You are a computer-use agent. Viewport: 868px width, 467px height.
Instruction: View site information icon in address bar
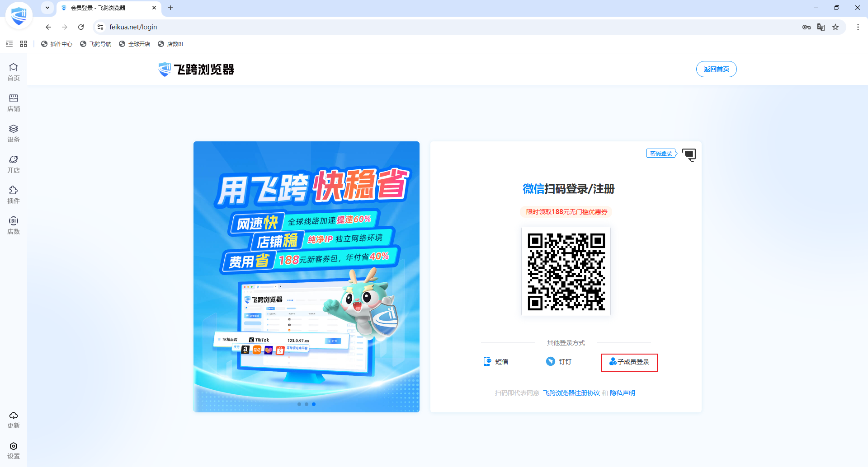point(100,27)
